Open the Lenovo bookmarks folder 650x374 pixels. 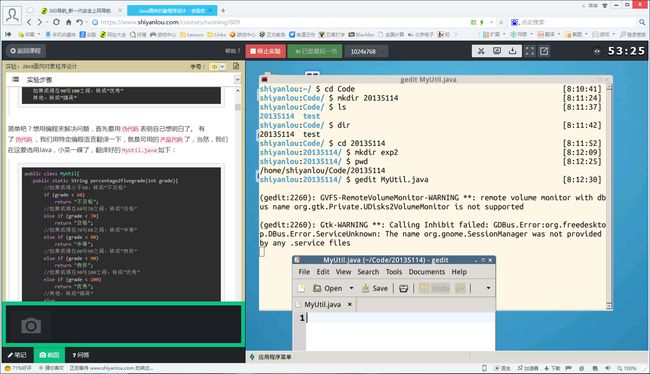[x=192, y=34]
